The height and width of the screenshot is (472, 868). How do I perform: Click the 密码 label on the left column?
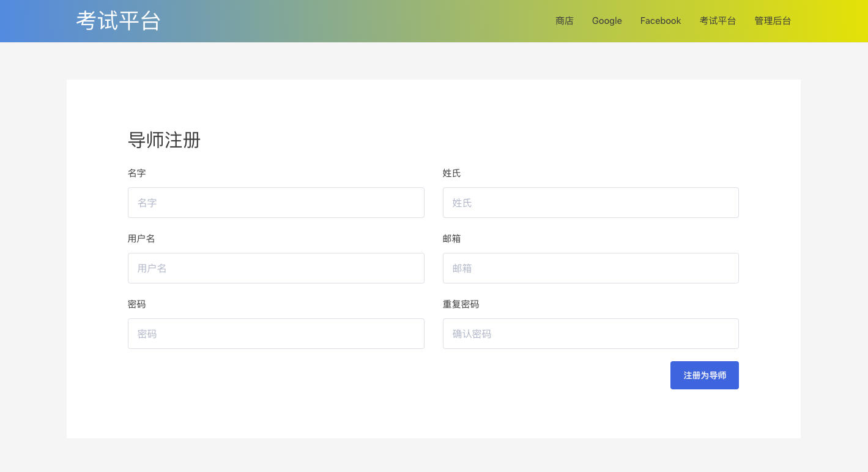click(x=136, y=304)
